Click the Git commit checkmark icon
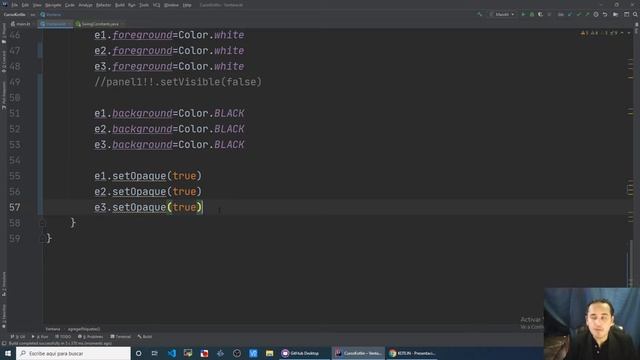640x360 pixels. click(x=579, y=14)
